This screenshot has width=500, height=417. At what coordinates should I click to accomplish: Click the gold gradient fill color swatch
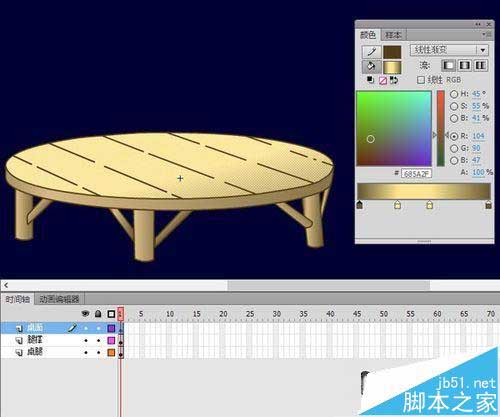(392, 67)
